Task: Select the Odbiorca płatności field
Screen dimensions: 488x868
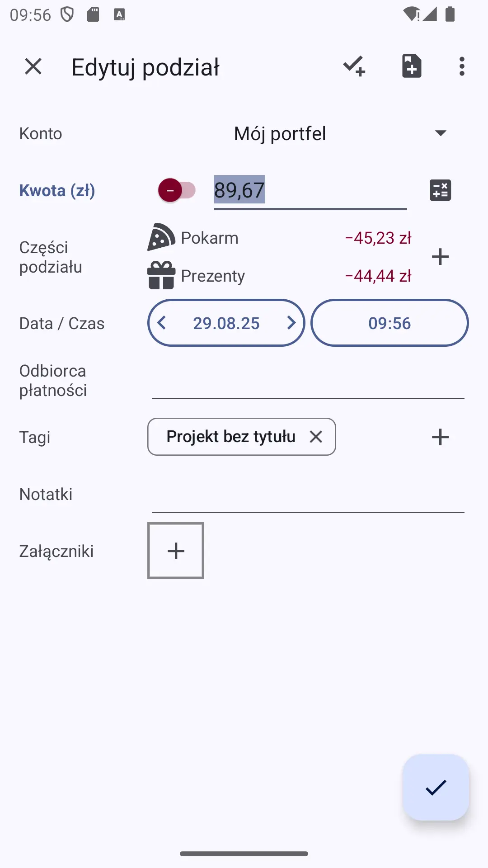Action: point(308,381)
